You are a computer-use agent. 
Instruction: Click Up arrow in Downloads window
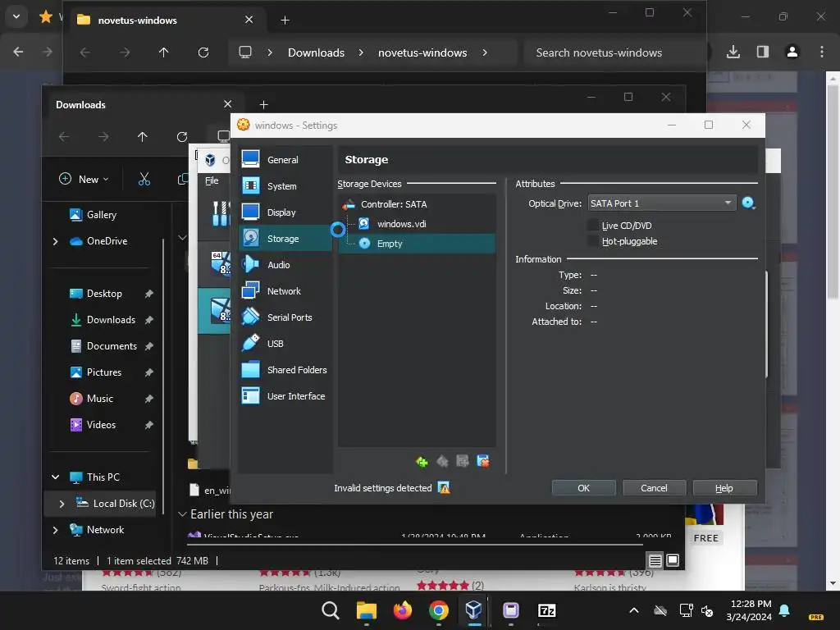click(x=142, y=137)
